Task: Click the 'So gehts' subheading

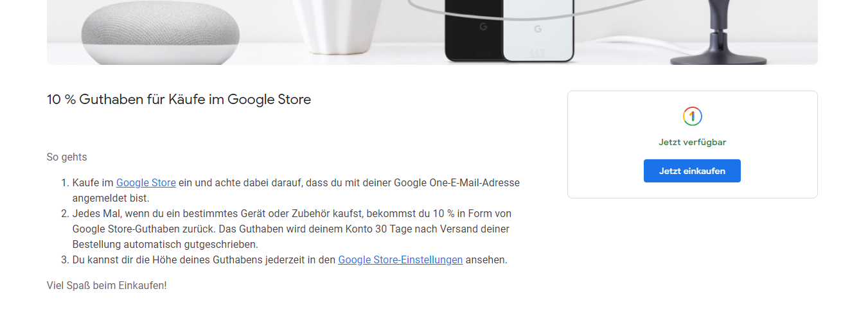Action: coord(67,157)
